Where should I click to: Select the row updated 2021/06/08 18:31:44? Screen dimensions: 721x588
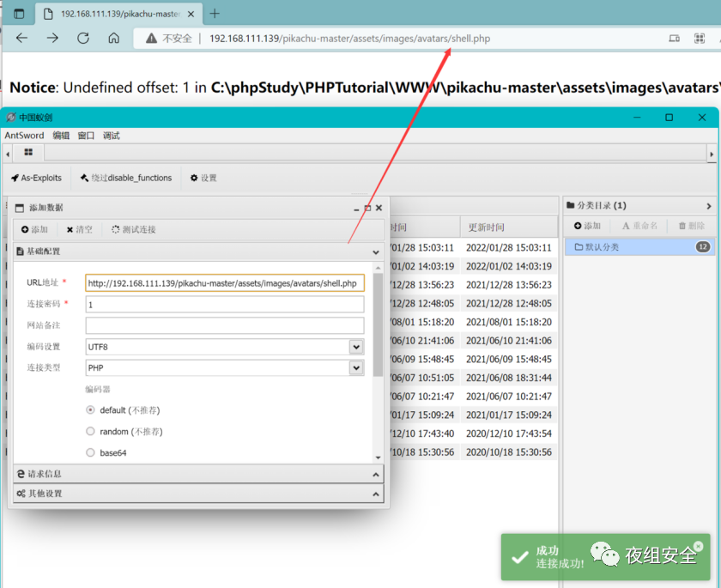[473, 378]
